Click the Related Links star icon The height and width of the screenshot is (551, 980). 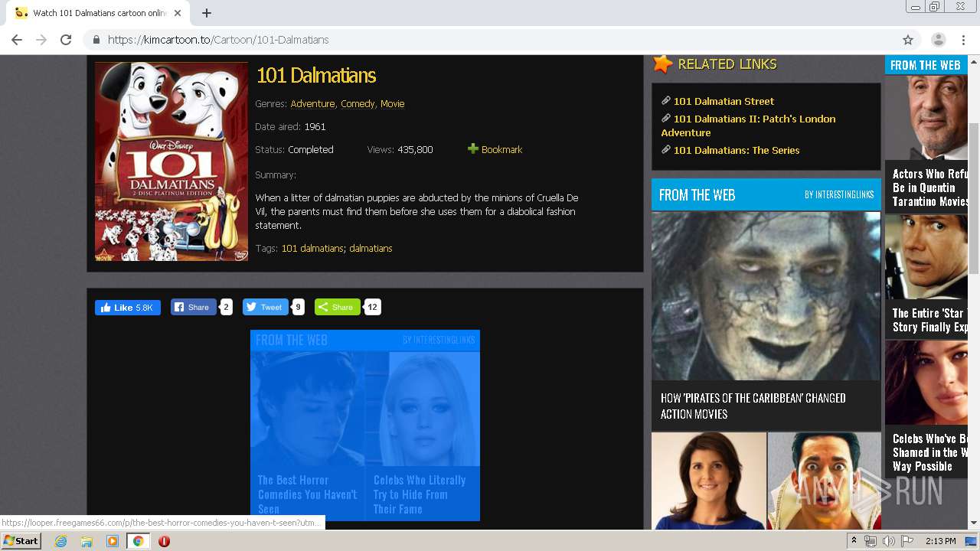tap(663, 64)
